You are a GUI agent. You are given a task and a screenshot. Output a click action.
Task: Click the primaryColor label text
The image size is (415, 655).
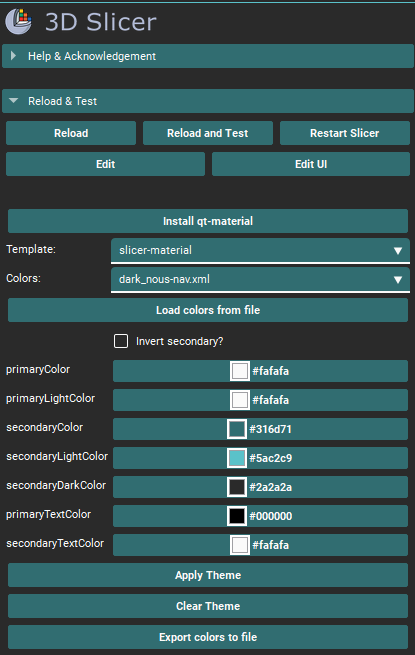(x=38, y=369)
